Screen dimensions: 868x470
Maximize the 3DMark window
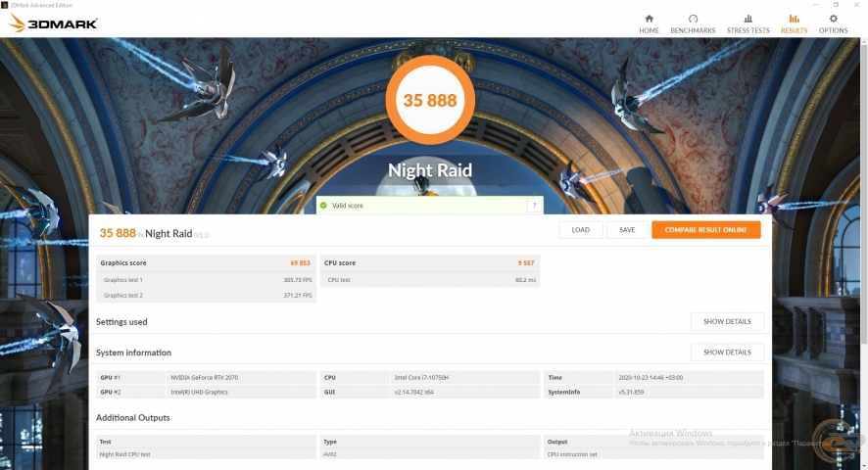coord(836,5)
